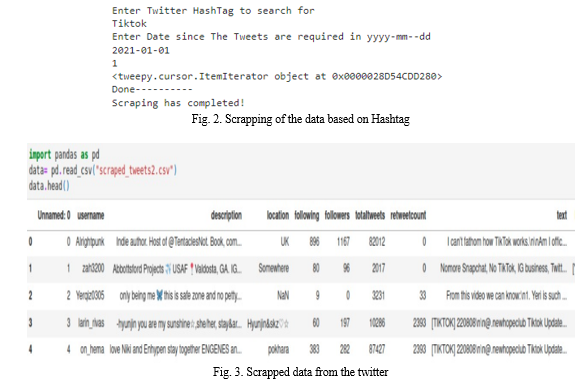The image size is (588, 381).
Task: Select the Somewhere location cell
Action: [x=273, y=268]
